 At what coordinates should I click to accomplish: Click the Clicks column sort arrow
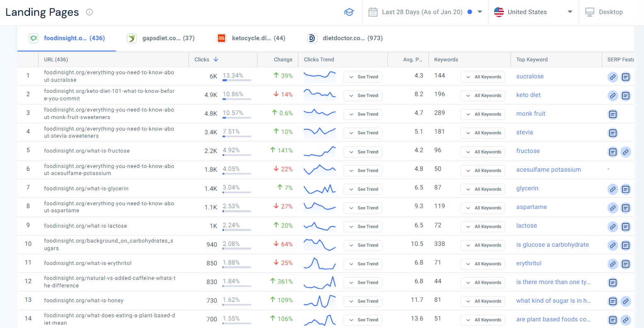pos(216,59)
